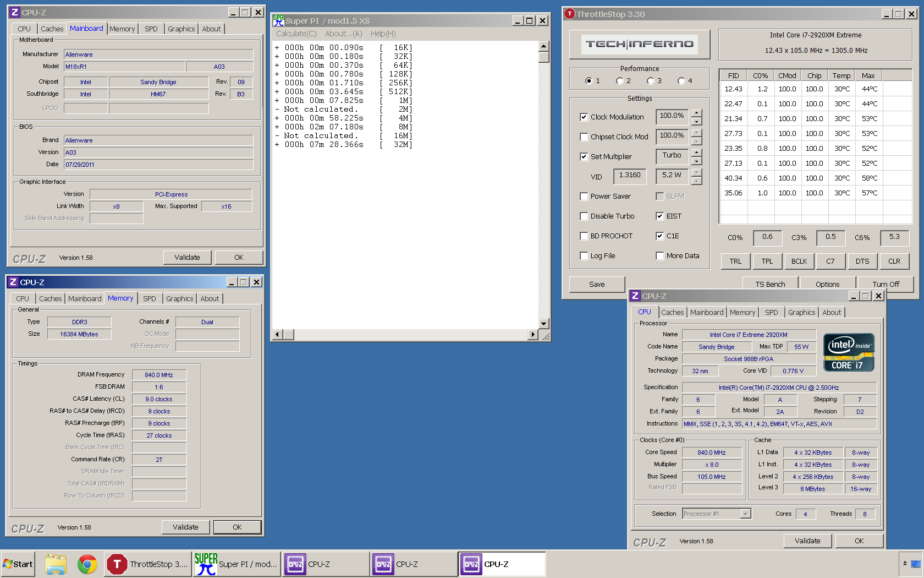
Task: Launch Chrome from the taskbar
Action: tap(87, 564)
